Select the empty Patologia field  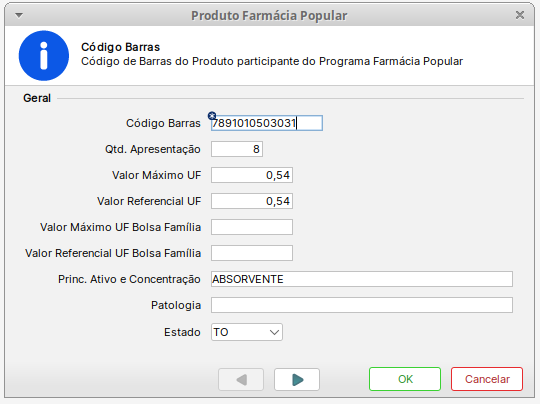click(362, 305)
